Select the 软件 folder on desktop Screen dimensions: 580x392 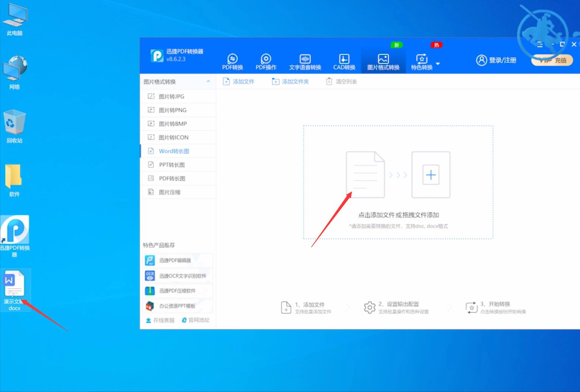click(x=14, y=181)
